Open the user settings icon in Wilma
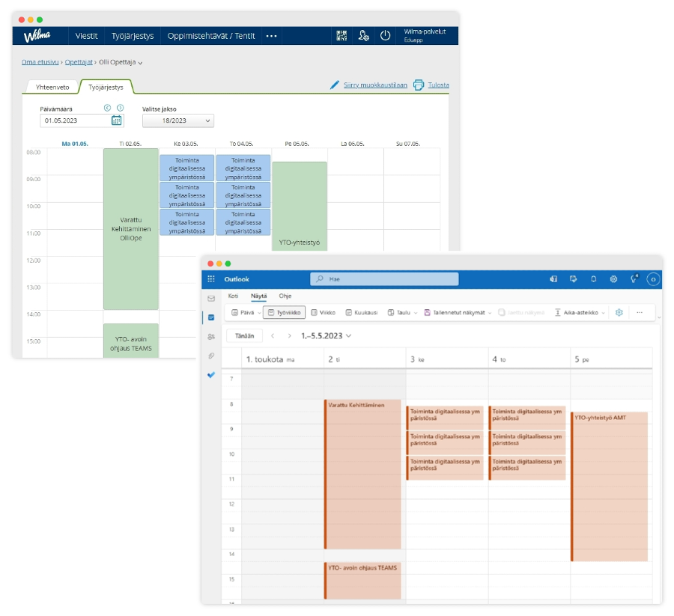Viewport: 674px width, 616px height. [x=364, y=36]
